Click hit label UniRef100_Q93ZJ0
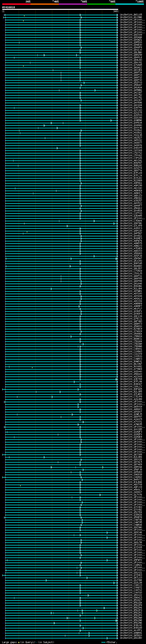 131,50
